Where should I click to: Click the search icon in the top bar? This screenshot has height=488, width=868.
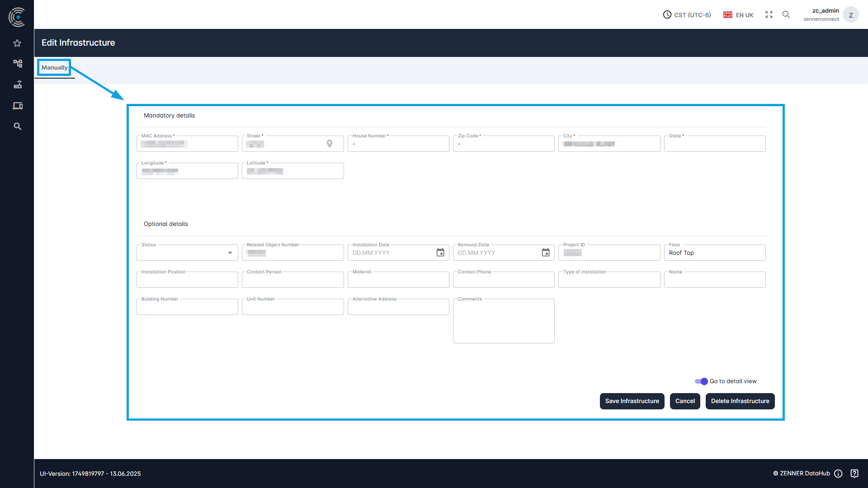[x=786, y=14]
